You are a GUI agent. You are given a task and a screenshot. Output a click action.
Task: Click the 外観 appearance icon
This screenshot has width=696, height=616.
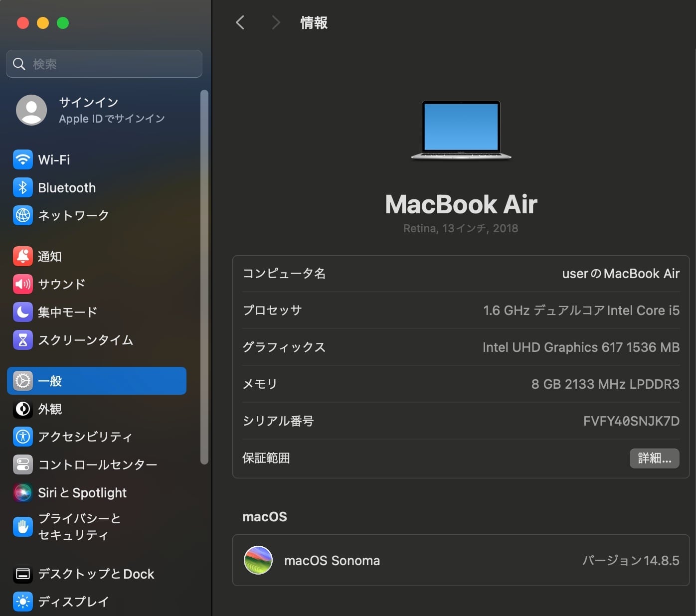pyautogui.click(x=23, y=409)
